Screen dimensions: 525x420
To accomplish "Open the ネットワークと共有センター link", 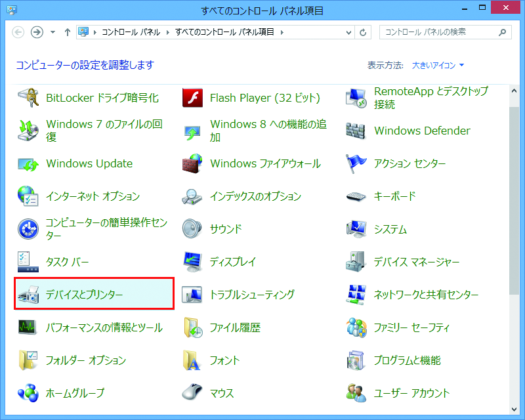I will [426, 295].
